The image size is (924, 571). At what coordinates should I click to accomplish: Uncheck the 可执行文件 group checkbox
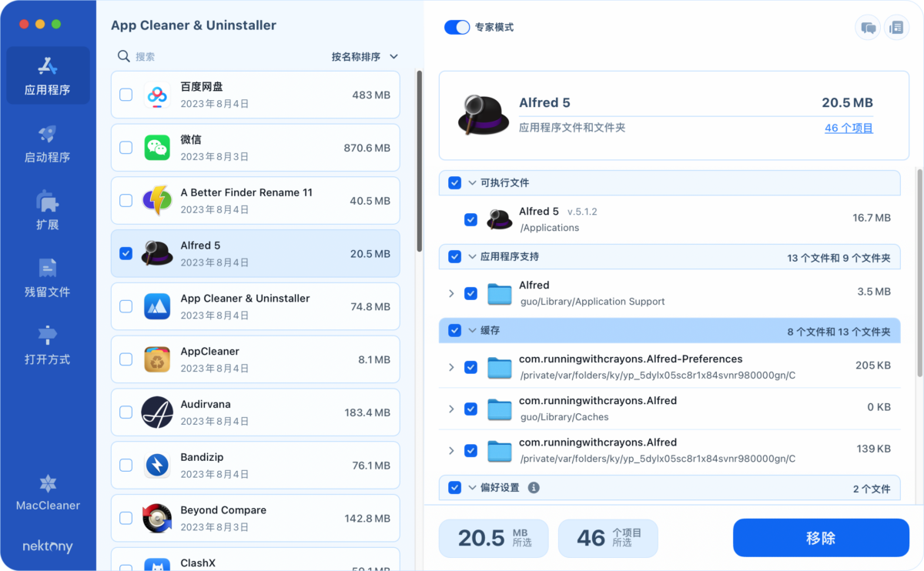(x=454, y=183)
